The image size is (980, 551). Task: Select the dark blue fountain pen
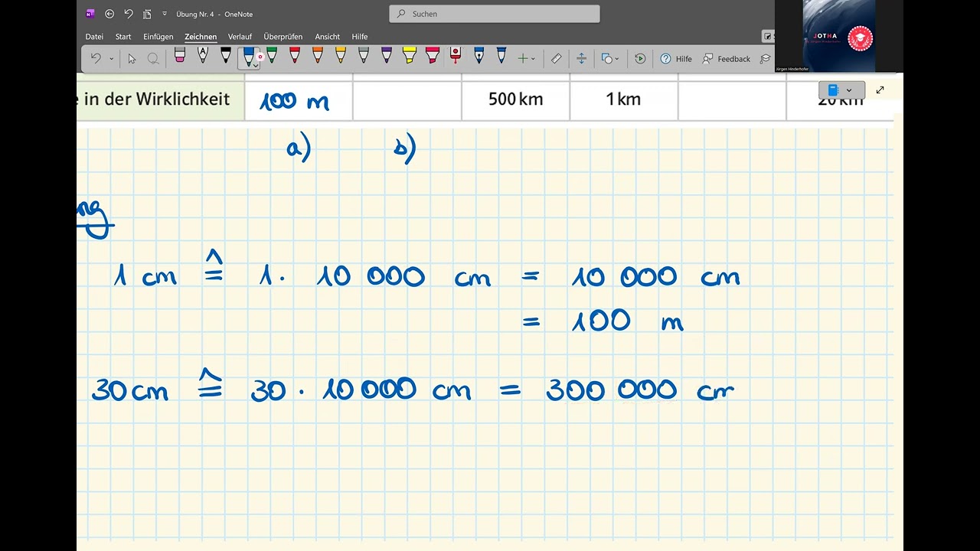479,55
